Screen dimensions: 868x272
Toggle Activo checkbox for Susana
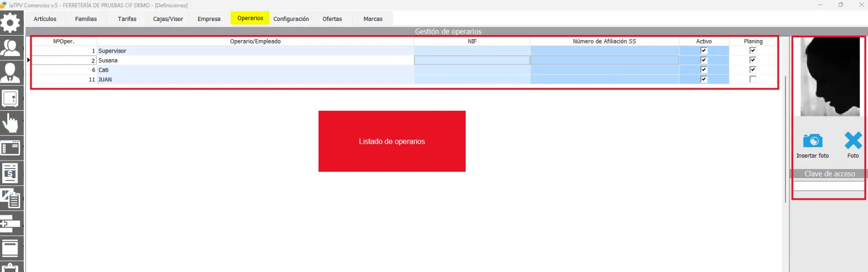point(704,60)
